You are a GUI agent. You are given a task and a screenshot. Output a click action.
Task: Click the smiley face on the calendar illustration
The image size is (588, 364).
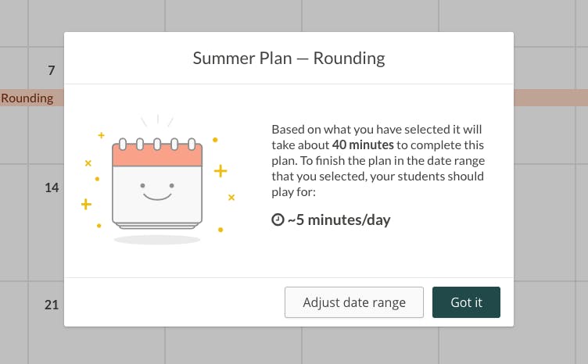pos(157,190)
